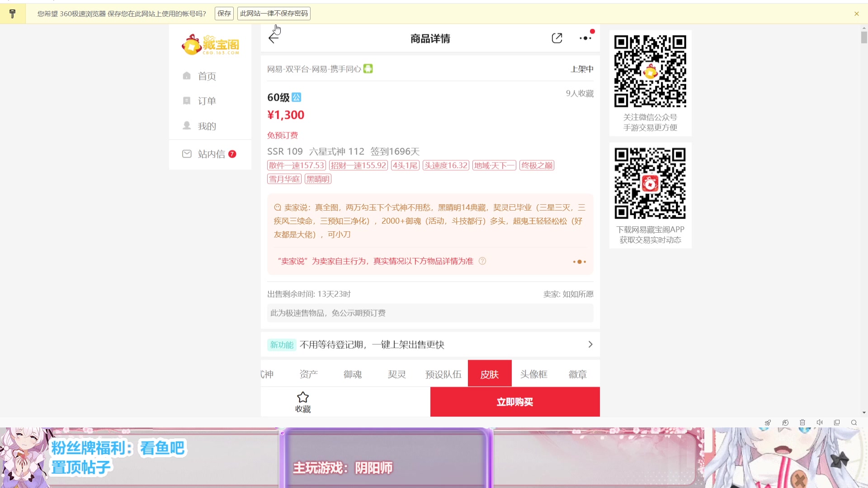This screenshot has width=868, height=488.
Task: Expand the 新功能 banner arrow
Action: pos(590,344)
